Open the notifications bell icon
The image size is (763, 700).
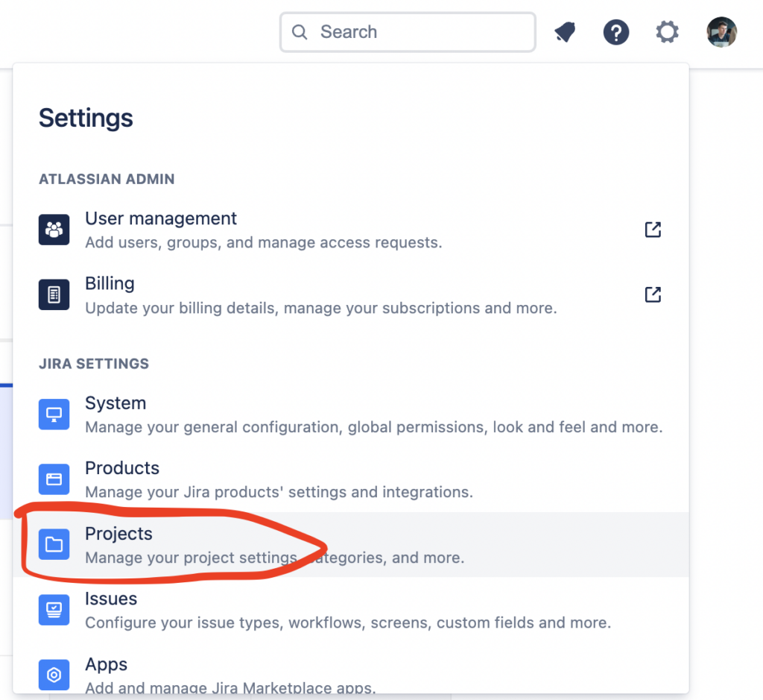tap(565, 32)
